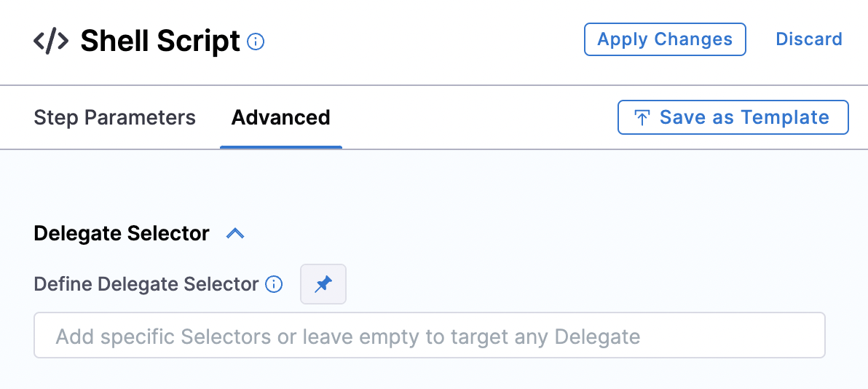Collapse the Delegate Selector section chevron
This screenshot has width=868, height=389.
(x=235, y=234)
